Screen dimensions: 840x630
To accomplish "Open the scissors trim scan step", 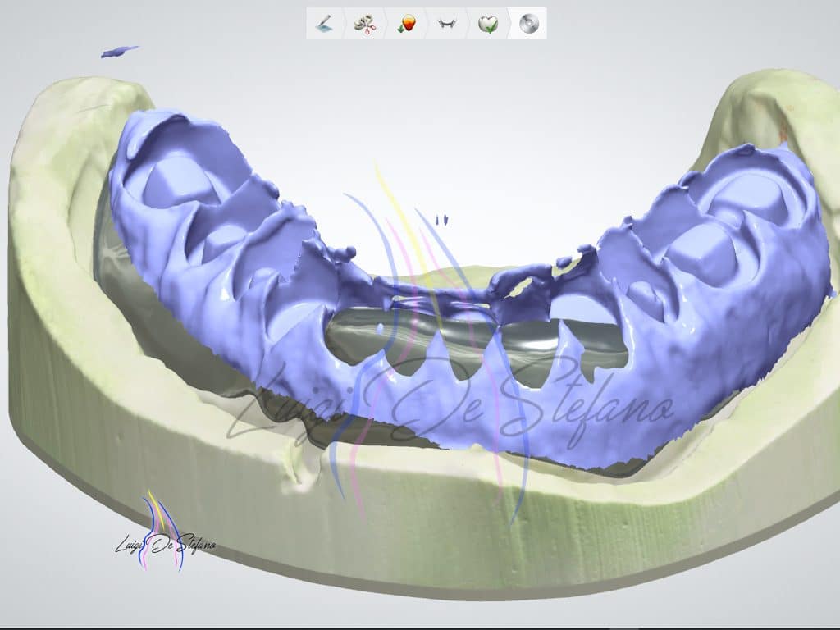I will (x=365, y=24).
